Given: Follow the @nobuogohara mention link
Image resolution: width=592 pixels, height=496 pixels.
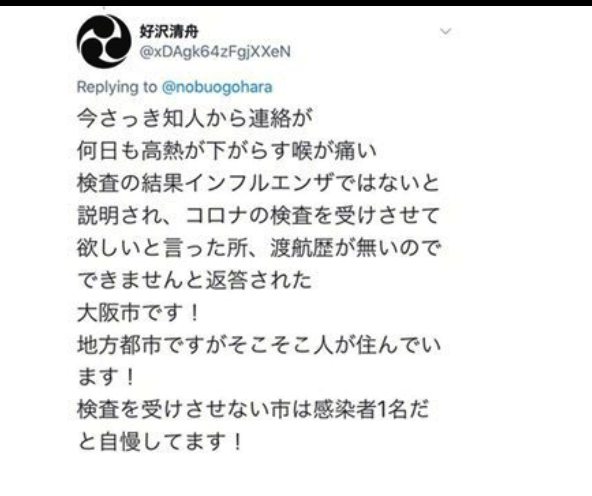Looking at the screenshot, I should (x=217, y=87).
